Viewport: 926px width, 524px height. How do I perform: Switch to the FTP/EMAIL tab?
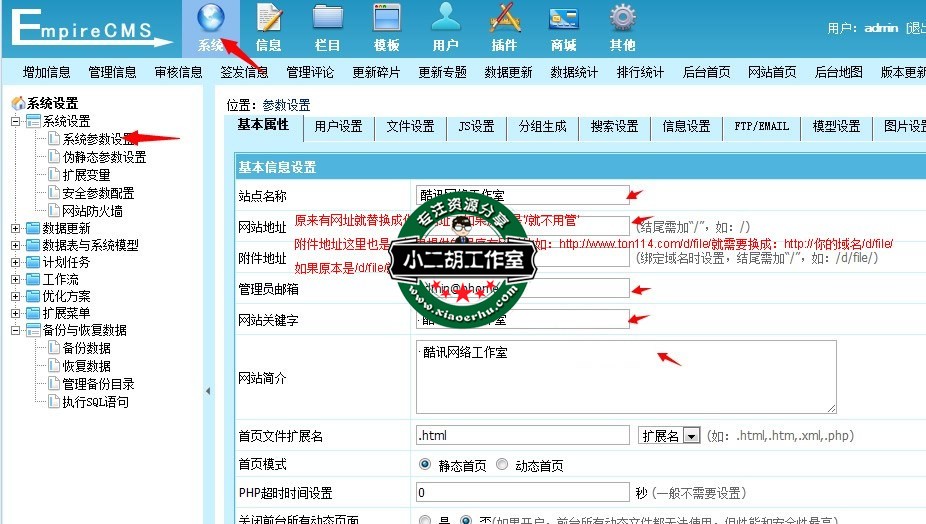761,127
